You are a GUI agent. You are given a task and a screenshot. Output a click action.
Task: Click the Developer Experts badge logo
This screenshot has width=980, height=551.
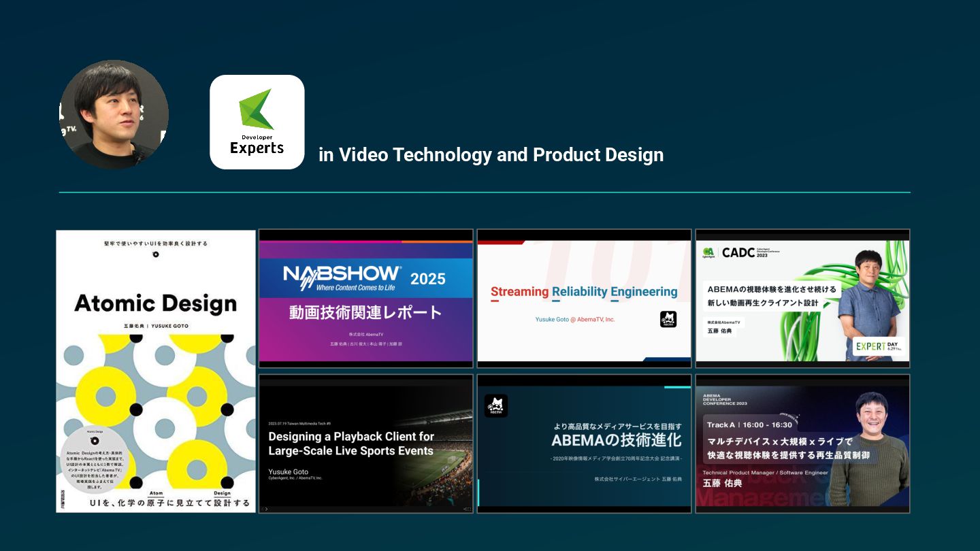click(257, 122)
